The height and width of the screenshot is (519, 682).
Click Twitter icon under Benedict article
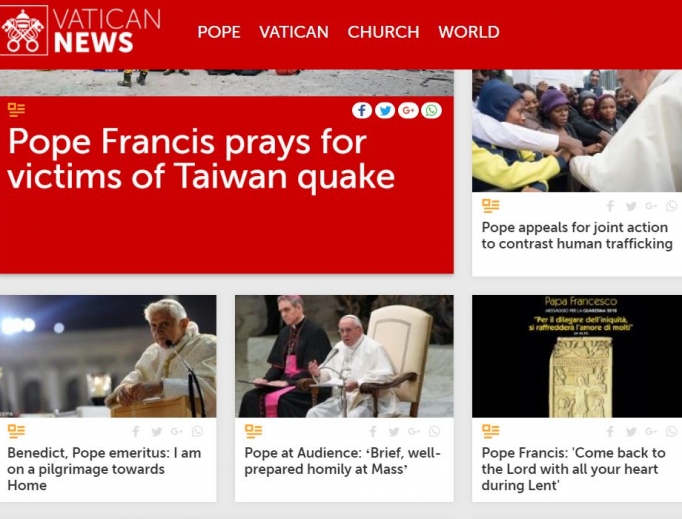157,432
